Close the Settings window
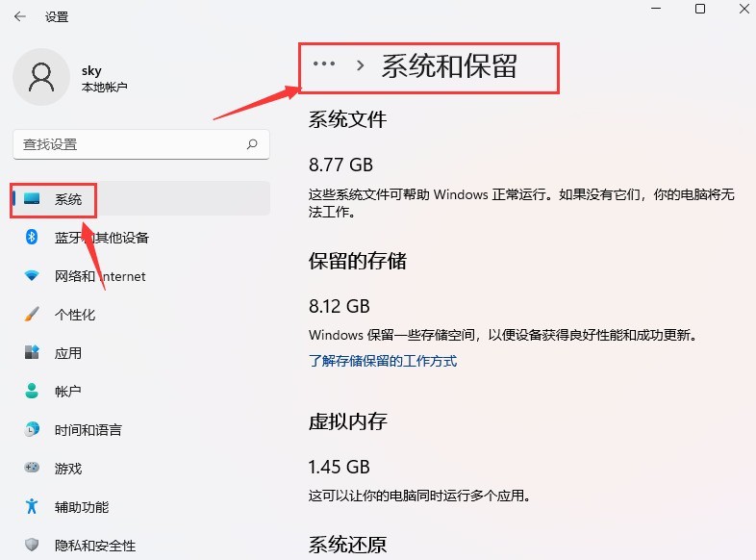756x560 pixels. 743,9
